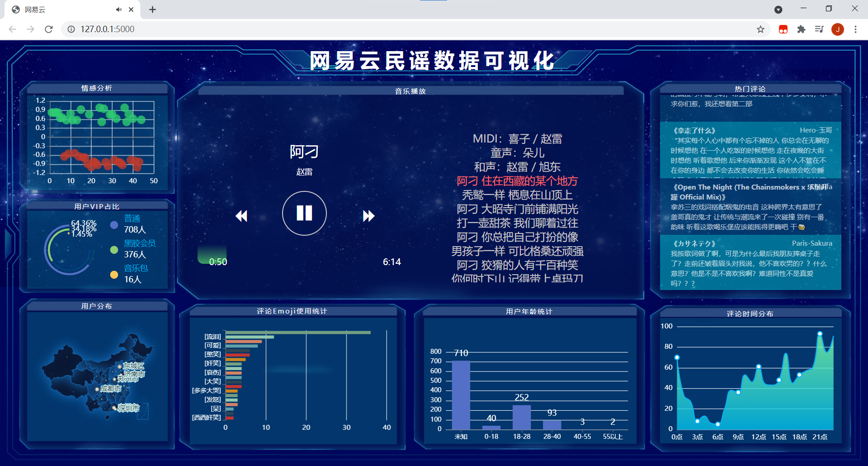Open the media control icon
Screen dimensions: 868x466
819,29
